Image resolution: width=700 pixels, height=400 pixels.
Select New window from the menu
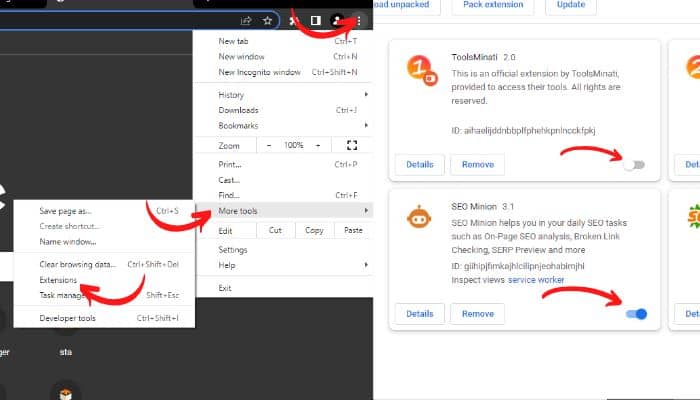click(283, 57)
